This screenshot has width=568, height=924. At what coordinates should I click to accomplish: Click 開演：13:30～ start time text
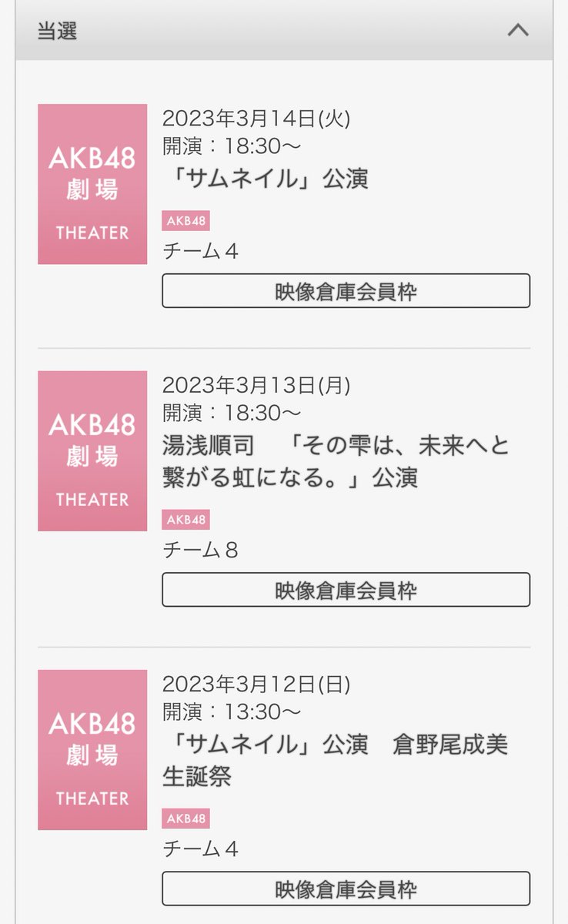pyautogui.click(x=232, y=712)
